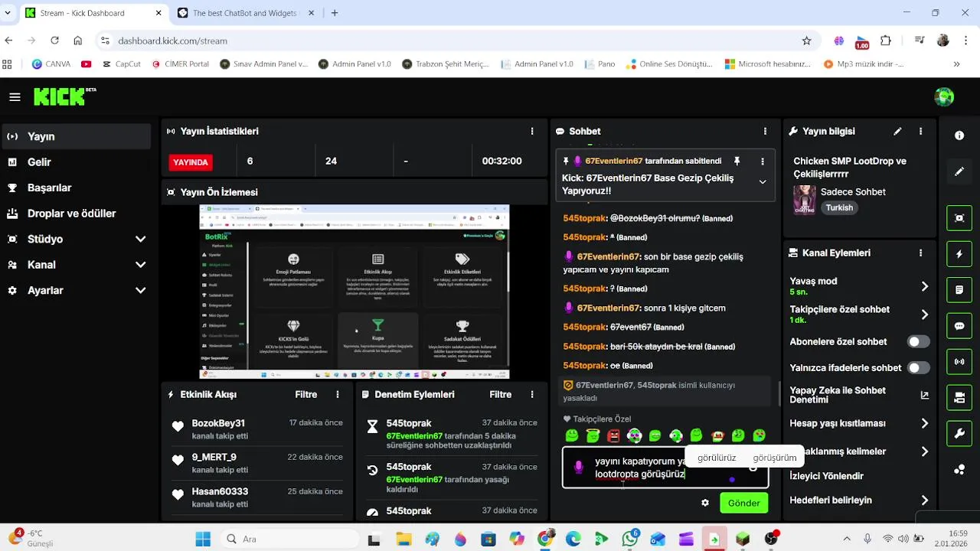Viewport: 980px width, 551px height.
Task: Open the chat settings gear next to Gönder
Action: (x=705, y=503)
